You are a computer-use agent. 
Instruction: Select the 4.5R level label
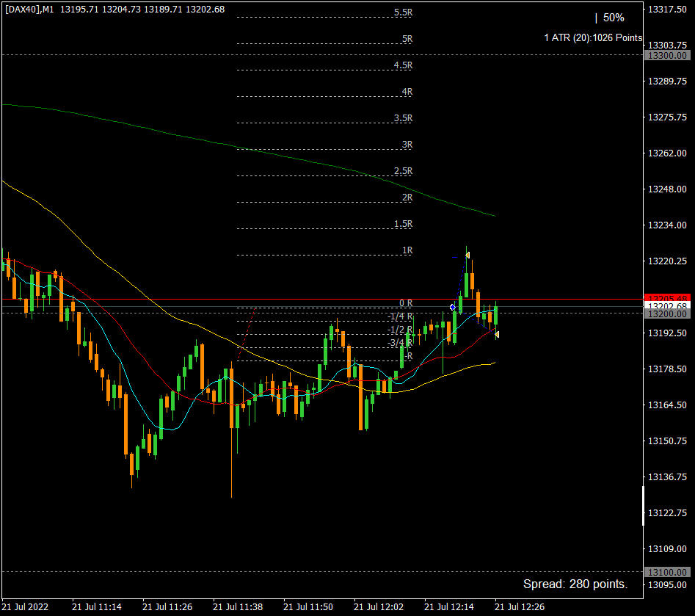tap(403, 65)
